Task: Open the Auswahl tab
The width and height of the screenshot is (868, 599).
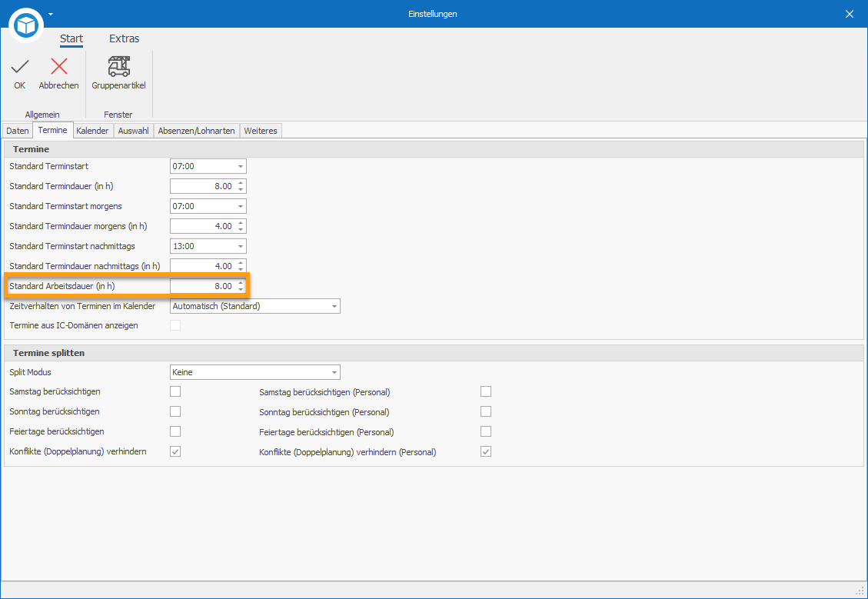Action: pos(134,131)
